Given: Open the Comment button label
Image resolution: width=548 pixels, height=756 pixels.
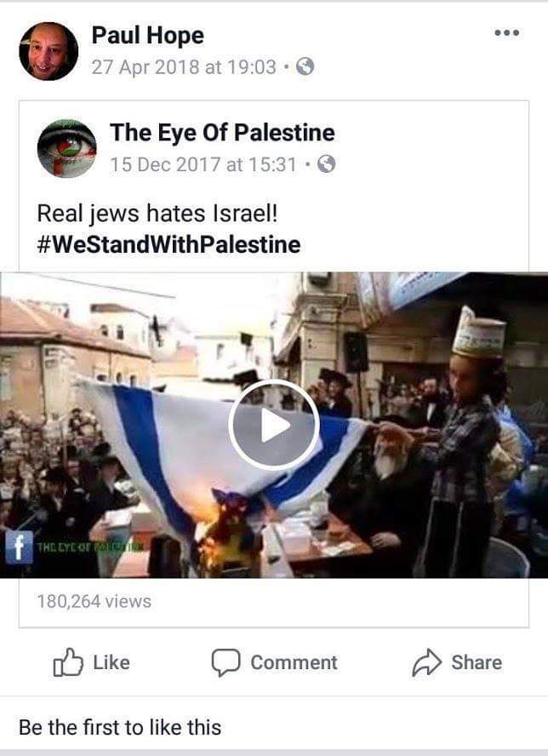Looking at the screenshot, I should pyautogui.click(x=294, y=662).
